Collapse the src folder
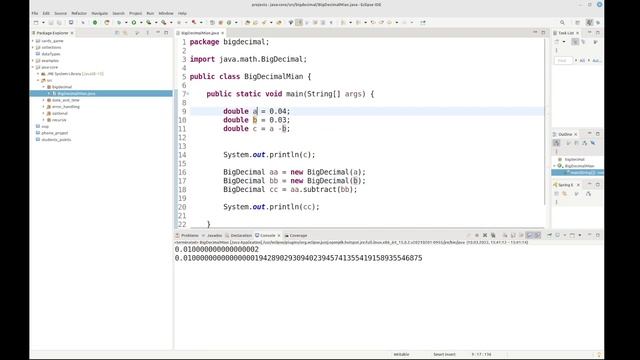Image resolution: width=640 pixels, height=360 pixels. 38,80
